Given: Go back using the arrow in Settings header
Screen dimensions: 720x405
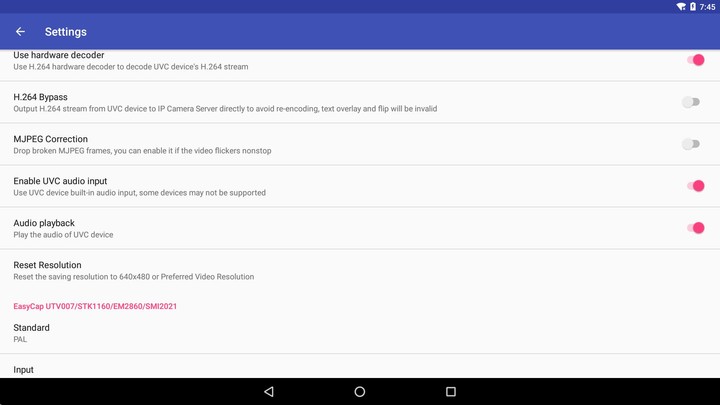Looking at the screenshot, I should (20, 32).
